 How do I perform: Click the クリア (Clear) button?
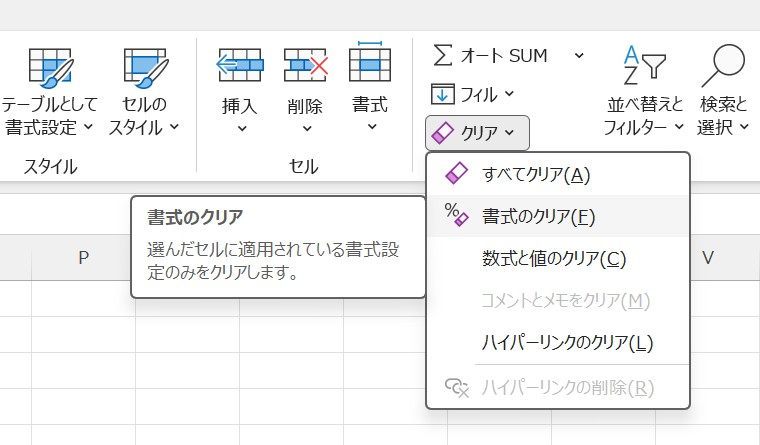coord(477,132)
